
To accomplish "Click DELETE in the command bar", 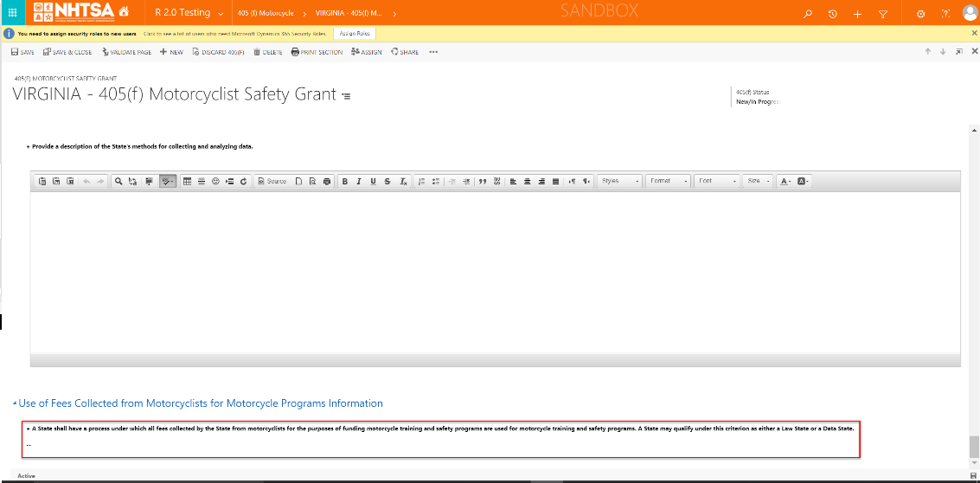I will point(268,52).
